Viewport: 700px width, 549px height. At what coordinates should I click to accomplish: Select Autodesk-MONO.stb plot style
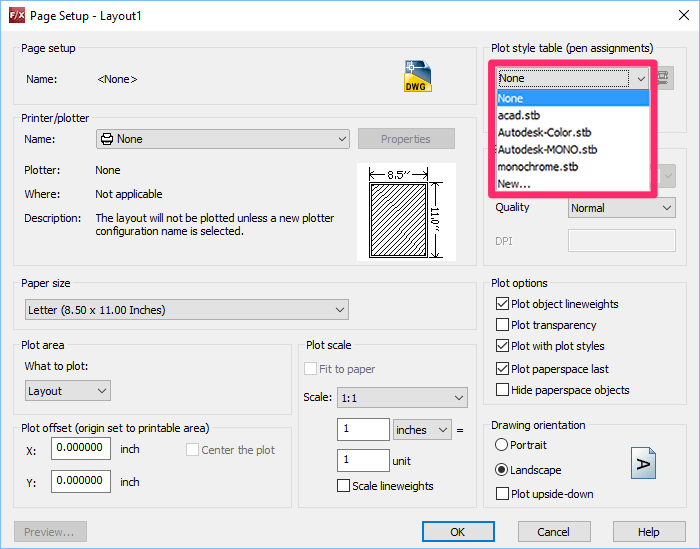[573, 150]
